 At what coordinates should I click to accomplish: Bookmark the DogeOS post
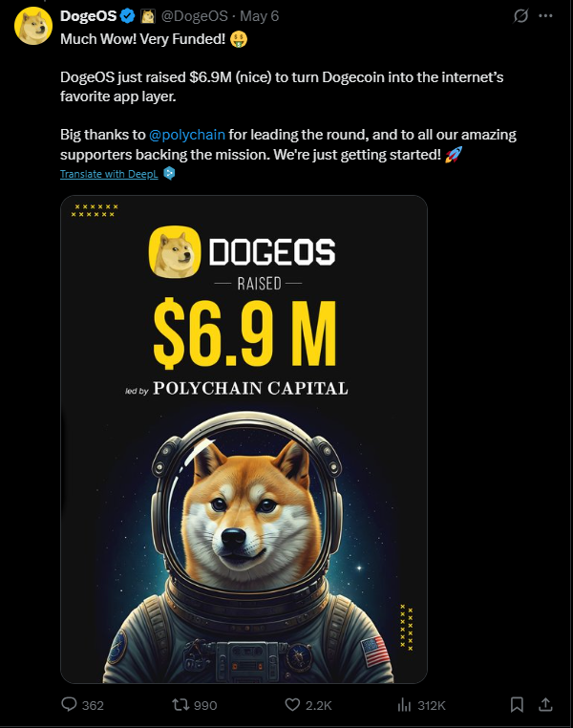click(517, 705)
